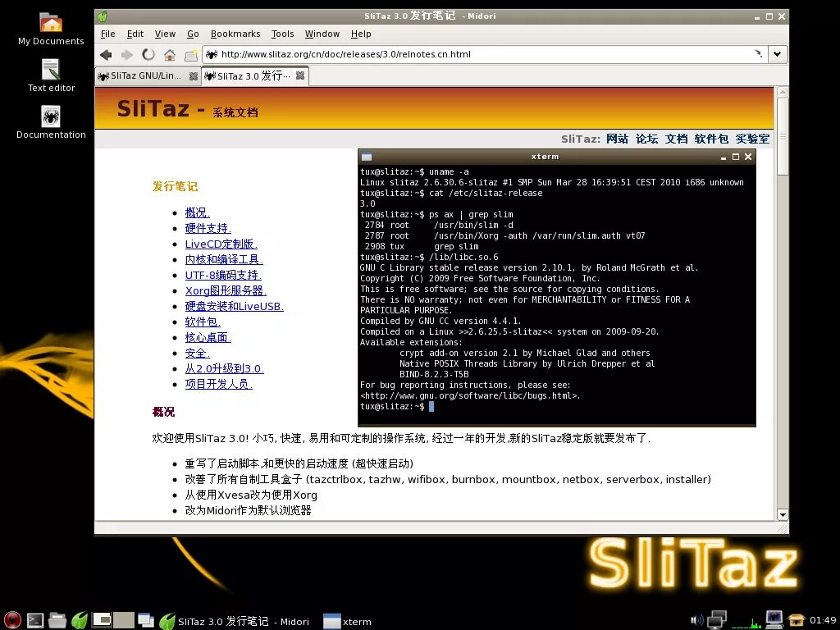Activate the SliTaz 3.0 Midori taskbar entry
This screenshot has height=630, width=840.
tap(234, 621)
